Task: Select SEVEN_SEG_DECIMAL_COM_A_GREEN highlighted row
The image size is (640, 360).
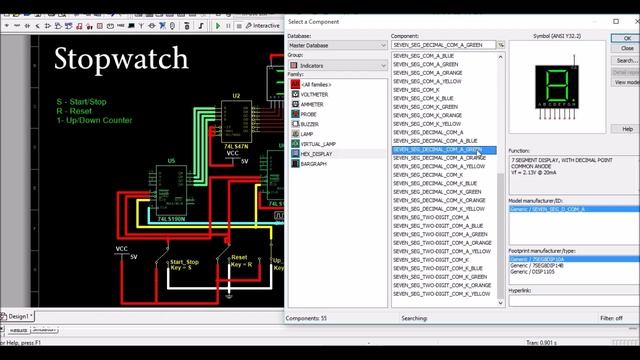Action: tap(444, 149)
